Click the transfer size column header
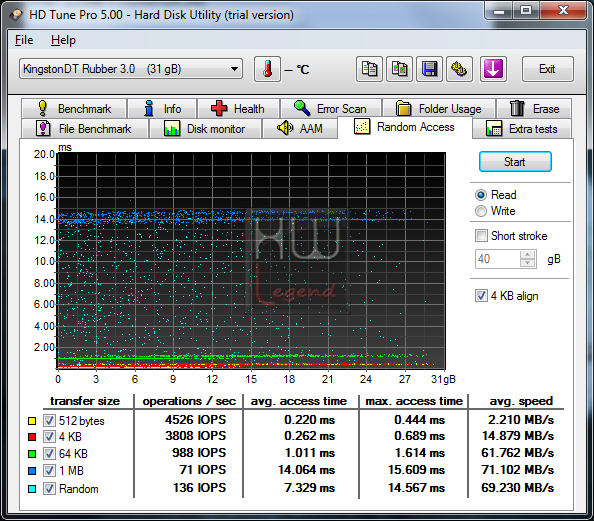Viewport: 594px width, 521px height. tap(85, 401)
